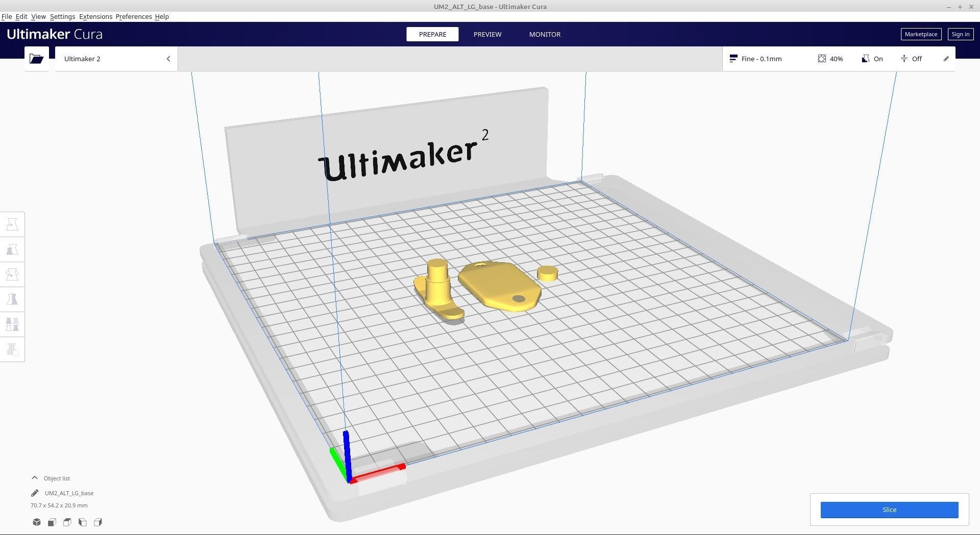Click the pencil icon beside UM2_ALT_LG_base
The width and height of the screenshot is (980, 535).
(35, 493)
